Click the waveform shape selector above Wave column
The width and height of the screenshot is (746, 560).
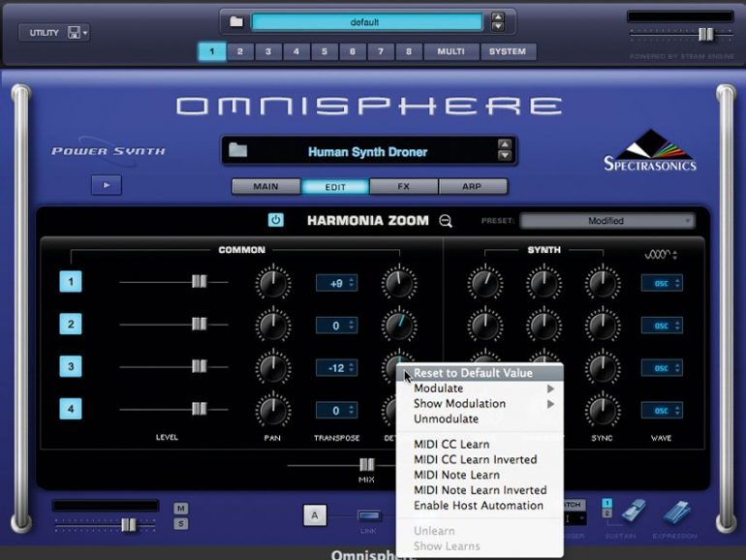[x=661, y=255]
